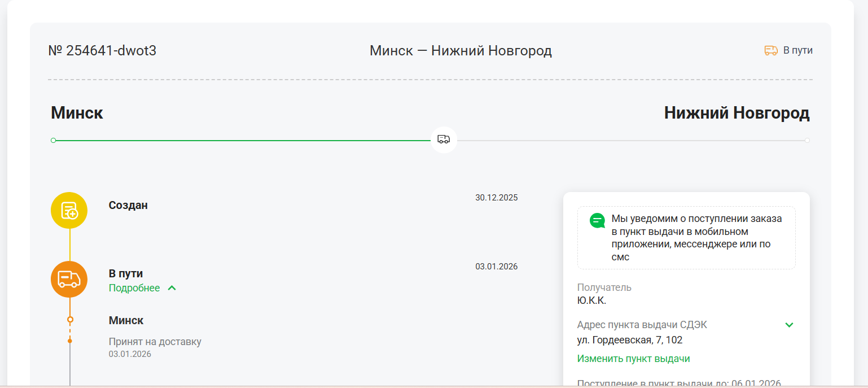Click the order number 254641-dwot3

click(102, 51)
